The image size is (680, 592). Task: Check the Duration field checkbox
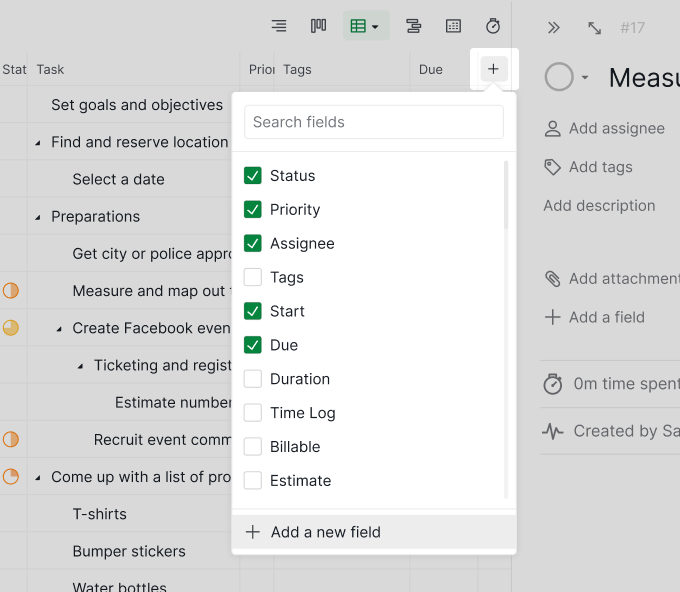click(253, 379)
